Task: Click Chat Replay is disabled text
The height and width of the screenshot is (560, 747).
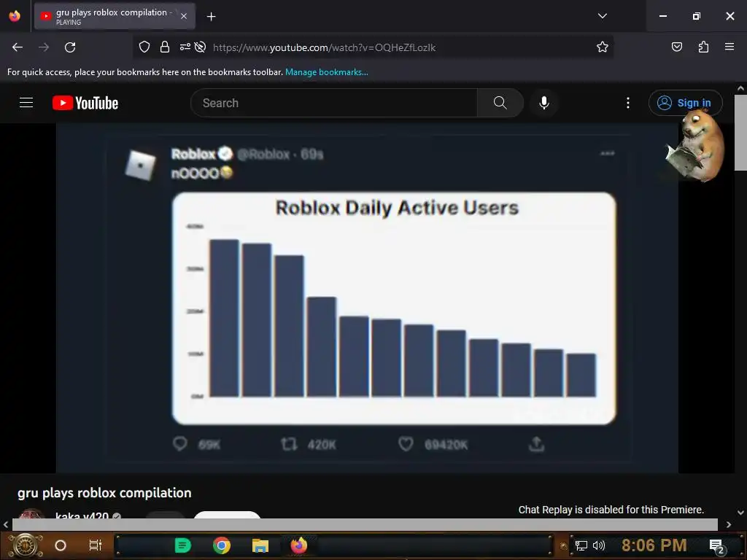Action: point(611,510)
